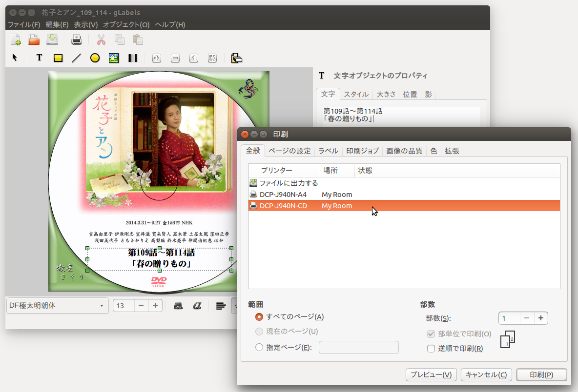Click the Zoom in icon

(x=157, y=58)
